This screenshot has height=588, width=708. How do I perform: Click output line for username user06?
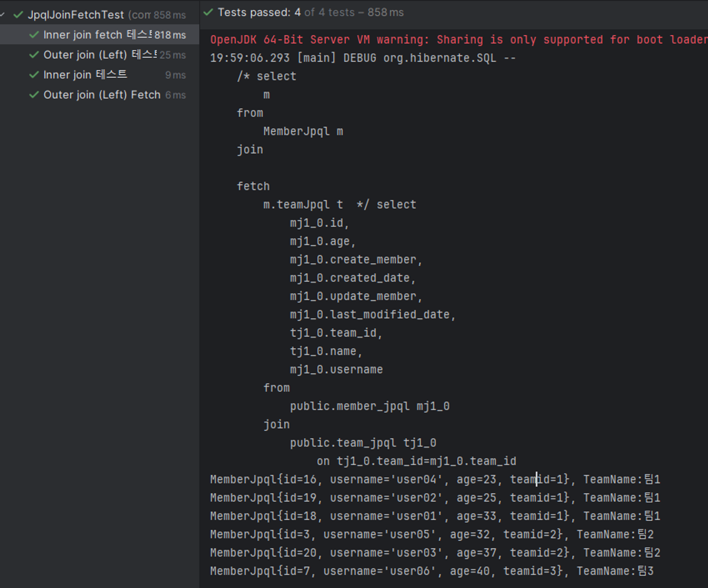[431, 571]
